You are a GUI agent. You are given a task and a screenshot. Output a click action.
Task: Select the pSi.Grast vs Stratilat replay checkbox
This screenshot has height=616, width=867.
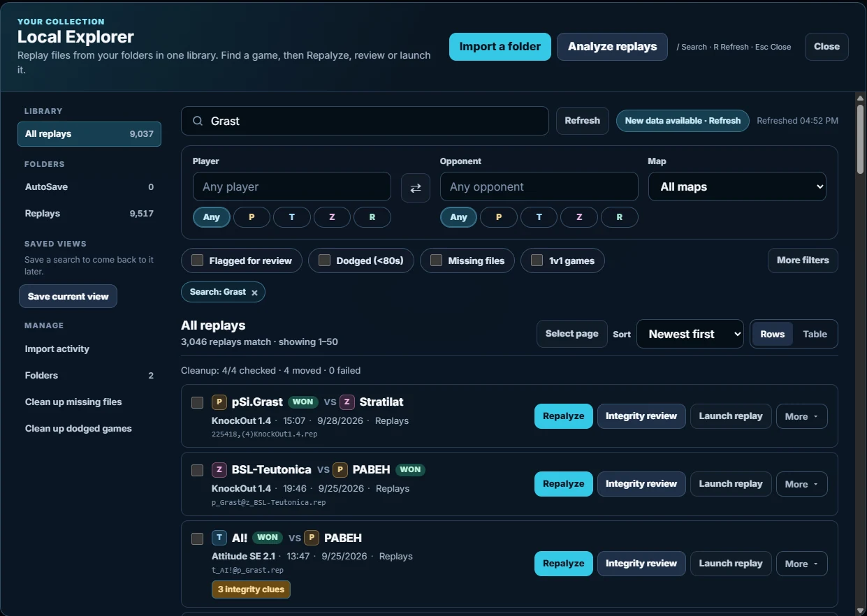tap(198, 402)
